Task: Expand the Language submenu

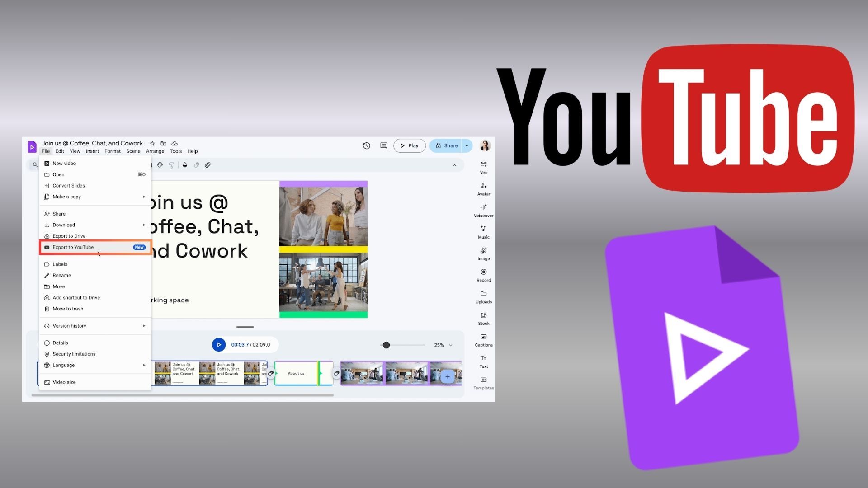Action: pos(95,365)
